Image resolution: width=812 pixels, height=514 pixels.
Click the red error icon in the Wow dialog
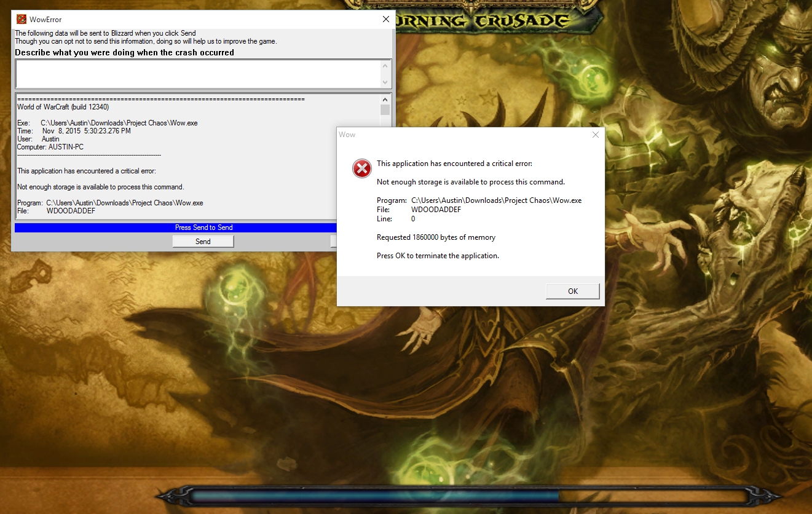361,168
